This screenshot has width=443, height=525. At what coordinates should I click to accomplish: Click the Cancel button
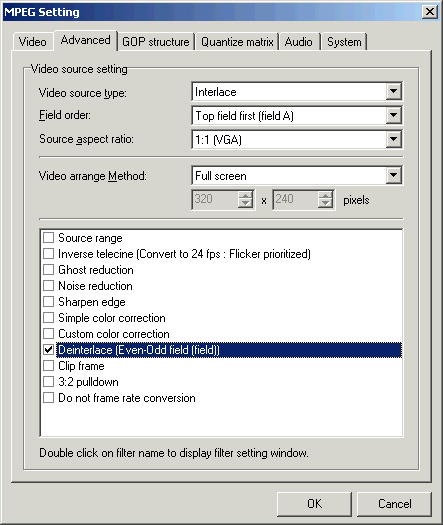(x=394, y=504)
